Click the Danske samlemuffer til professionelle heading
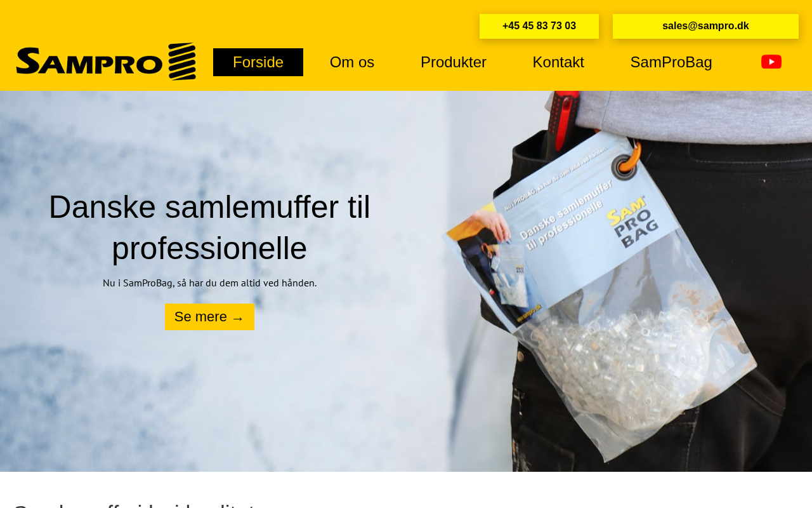Viewport: 812px width, 508px height. point(209,227)
